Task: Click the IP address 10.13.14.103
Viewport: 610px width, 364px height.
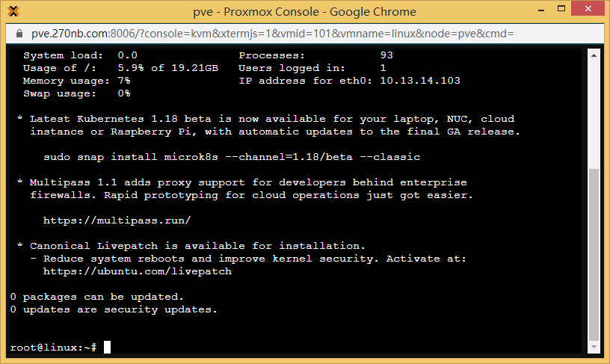Action: pyautogui.click(x=419, y=81)
